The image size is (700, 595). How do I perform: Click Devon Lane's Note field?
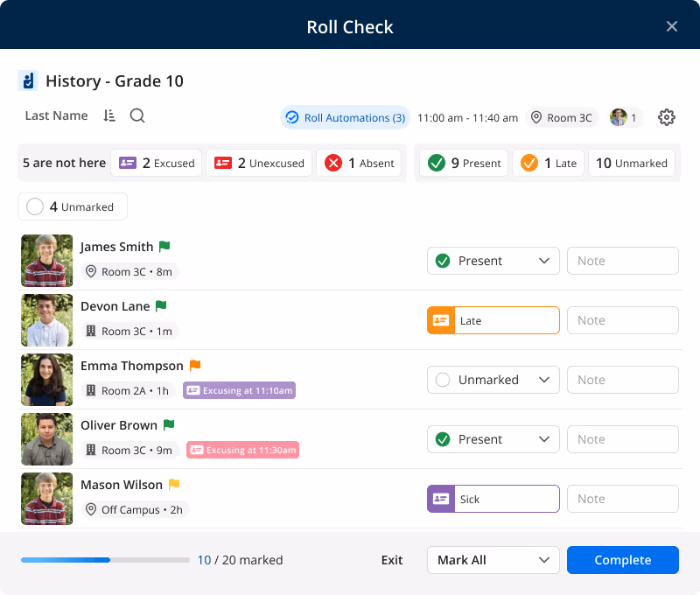point(623,320)
